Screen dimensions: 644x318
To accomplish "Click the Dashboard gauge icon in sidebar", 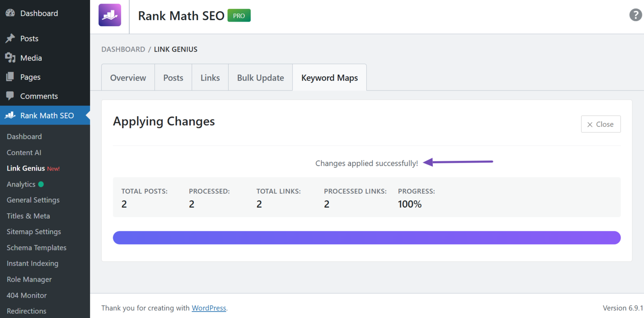I will [10, 13].
